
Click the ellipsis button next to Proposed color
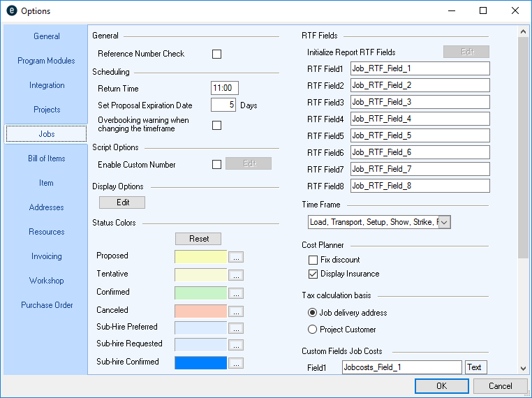(x=236, y=257)
